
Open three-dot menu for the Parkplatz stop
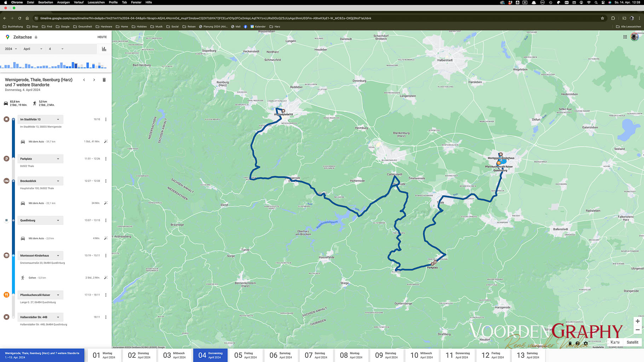pos(106,159)
